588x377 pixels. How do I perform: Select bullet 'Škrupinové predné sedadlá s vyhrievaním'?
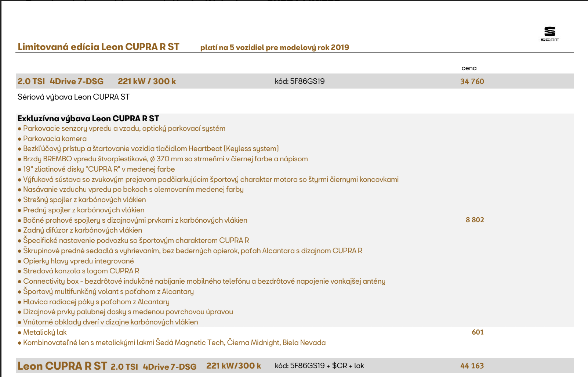(190, 251)
